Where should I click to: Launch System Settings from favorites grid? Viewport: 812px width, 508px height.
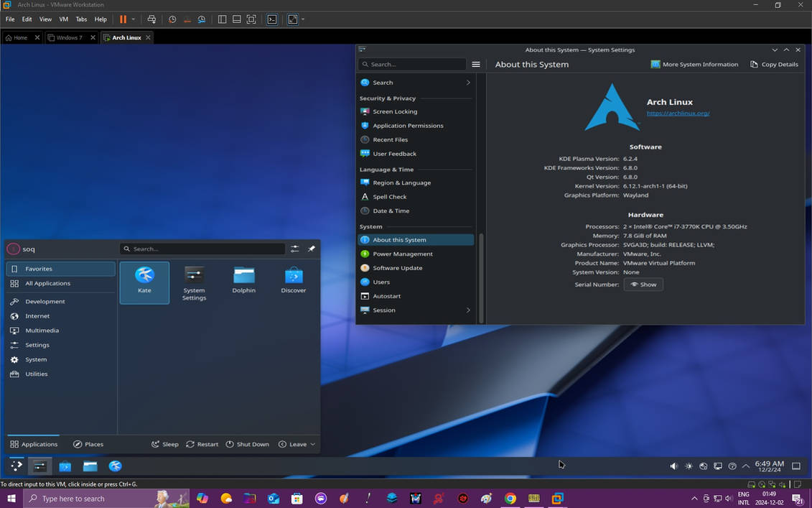[194, 282]
